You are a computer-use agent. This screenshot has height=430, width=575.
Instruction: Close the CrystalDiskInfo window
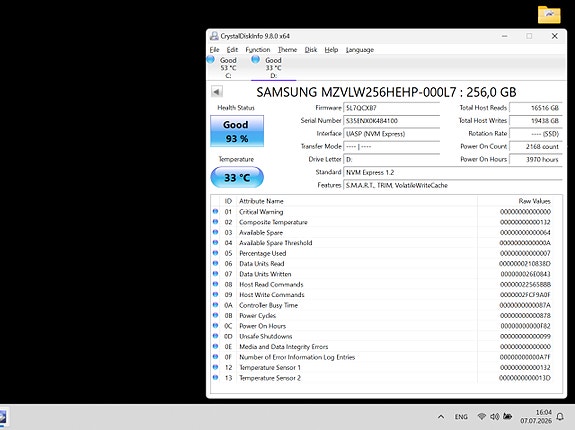pos(555,36)
